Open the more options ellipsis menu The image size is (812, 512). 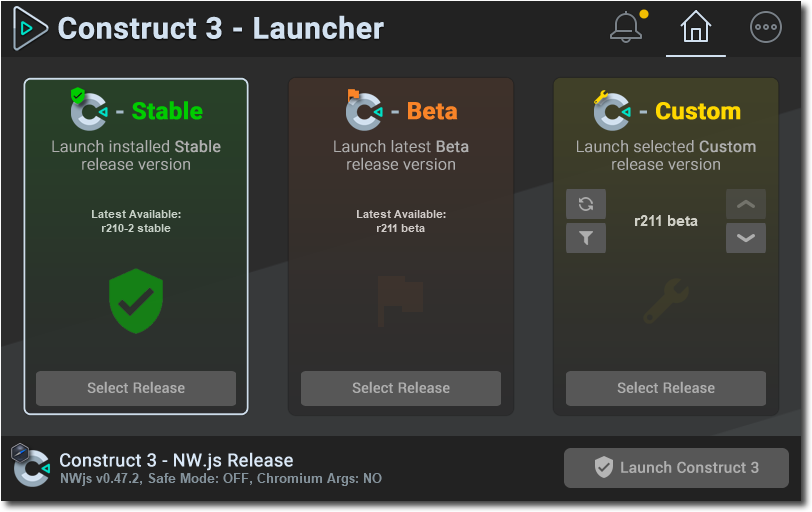[x=765, y=27]
